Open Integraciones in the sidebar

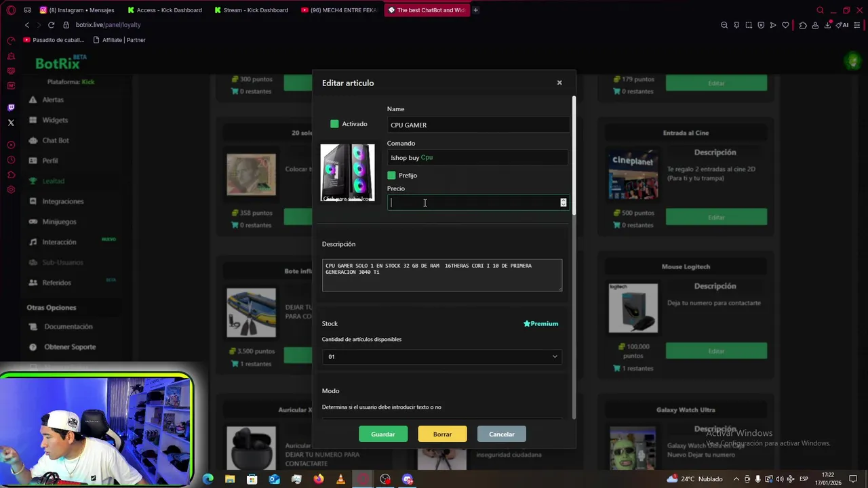(x=62, y=201)
